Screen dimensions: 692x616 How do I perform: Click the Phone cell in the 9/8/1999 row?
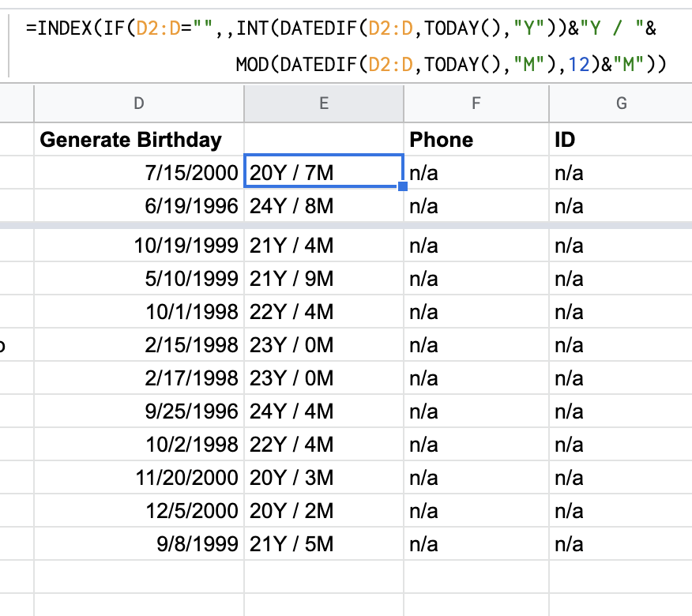[476, 544]
